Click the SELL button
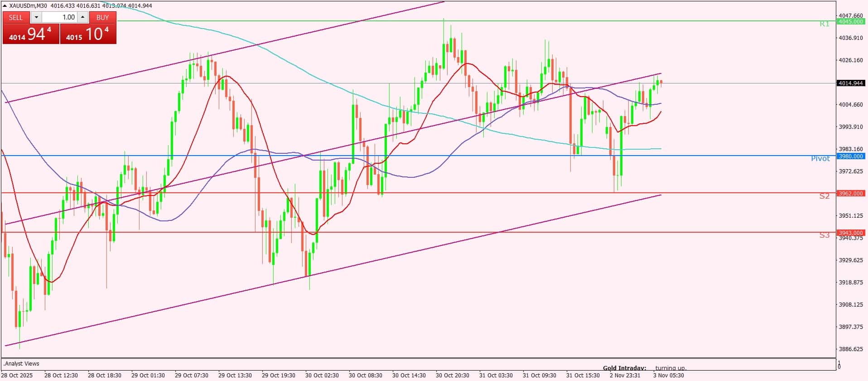This screenshot has height=381, width=868. pos(16,17)
